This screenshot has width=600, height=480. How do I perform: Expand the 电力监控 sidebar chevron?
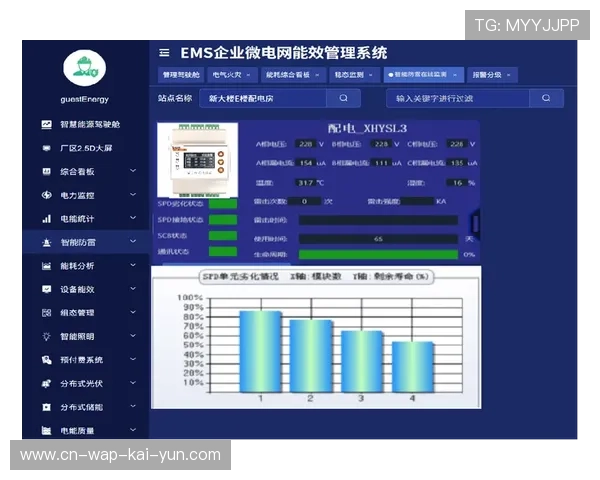[133, 194]
